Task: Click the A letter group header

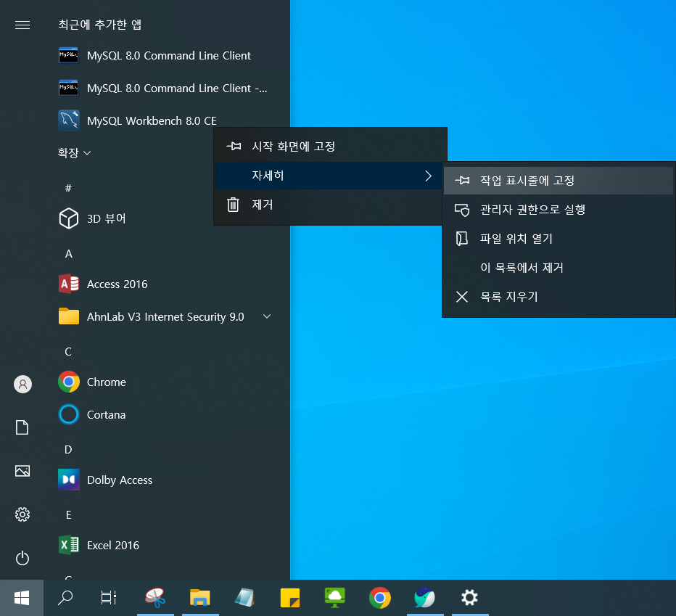Action: (x=69, y=254)
